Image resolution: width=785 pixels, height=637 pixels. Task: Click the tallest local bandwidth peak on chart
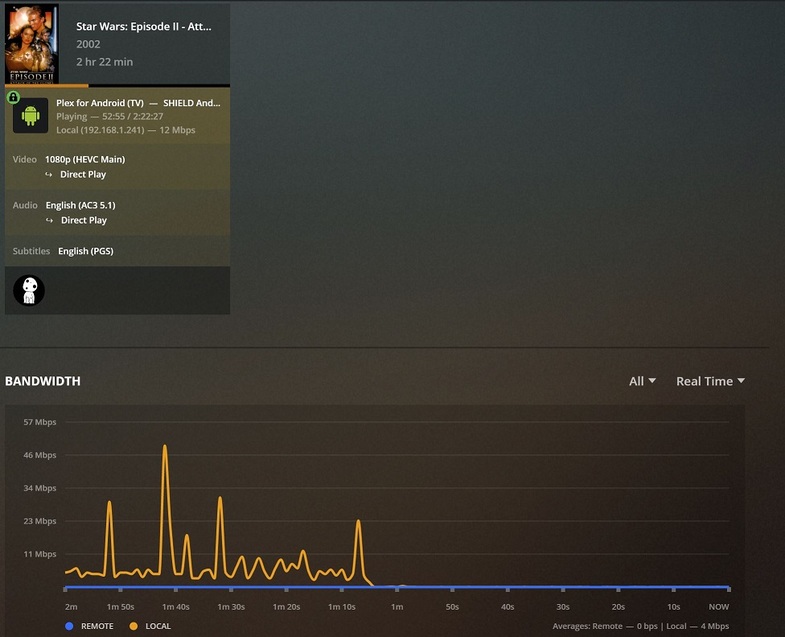165,446
